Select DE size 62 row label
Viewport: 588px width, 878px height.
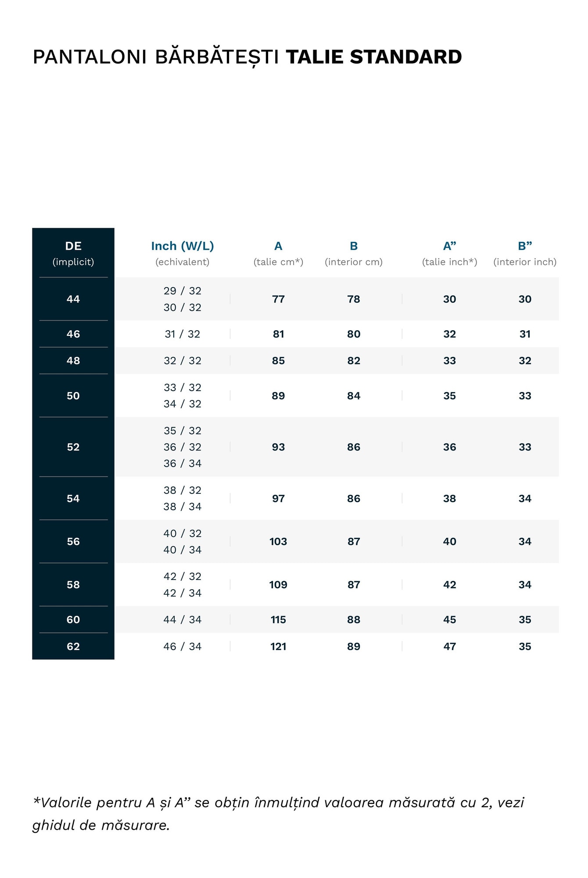pos(73,646)
